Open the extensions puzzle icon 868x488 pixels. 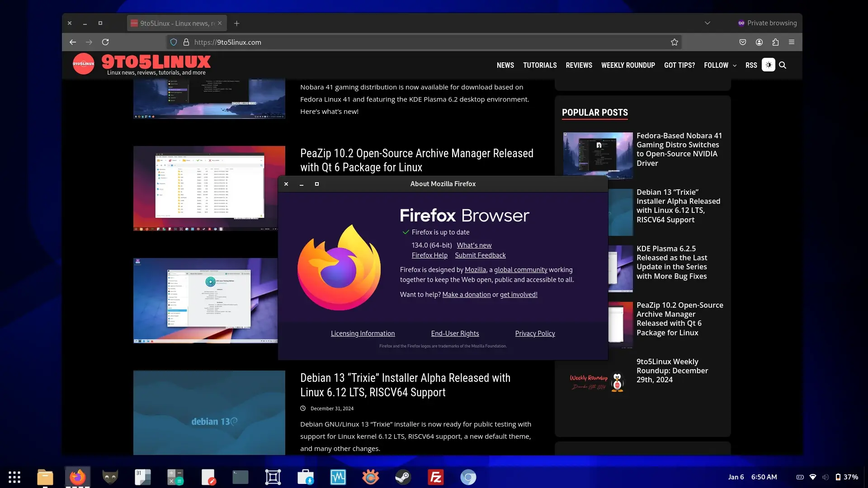(775, 42)
